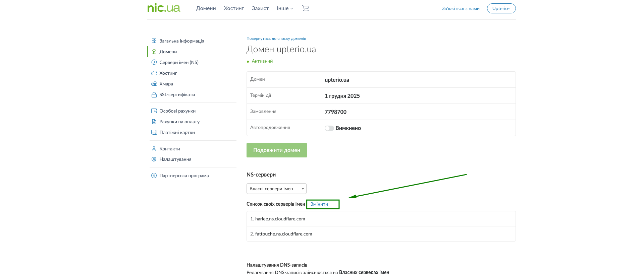644x274 pixels.
Task: Open the Upterio account dropdown
Action: tap(501, 8)
